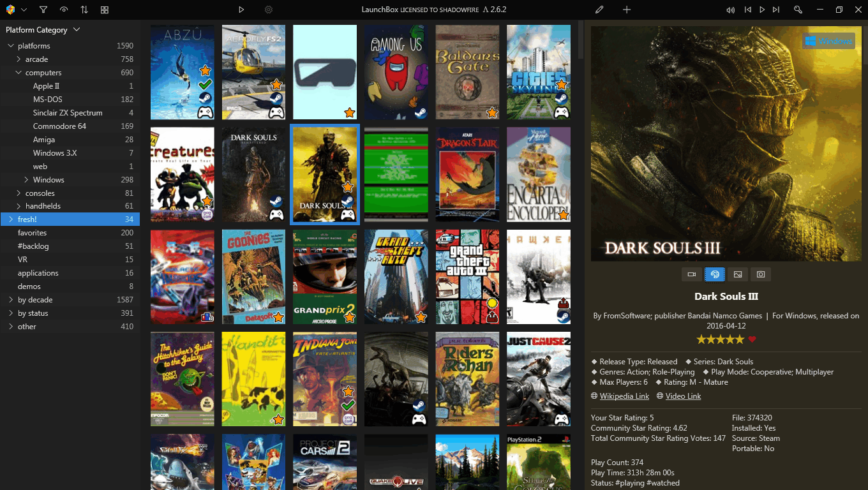Toggle the red heart favorite icon
The height and width of the screenshot is (490, 868).
[752, 339]
